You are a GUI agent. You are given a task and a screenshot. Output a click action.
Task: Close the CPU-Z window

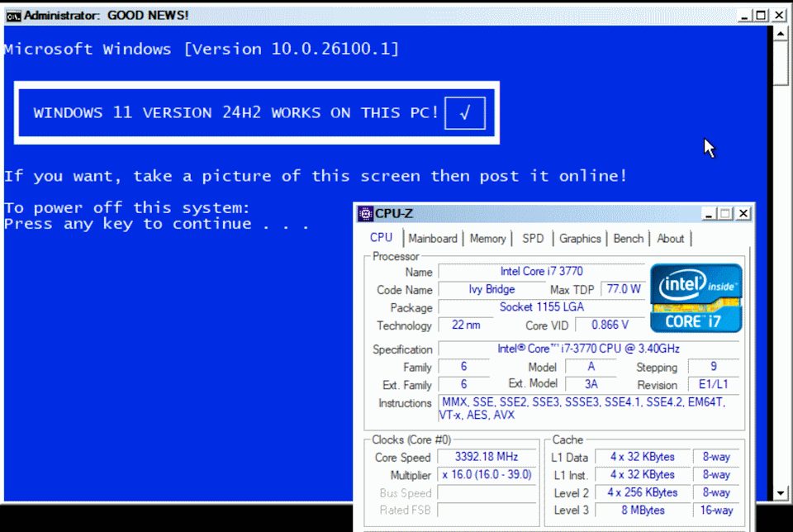pos(743,214)
